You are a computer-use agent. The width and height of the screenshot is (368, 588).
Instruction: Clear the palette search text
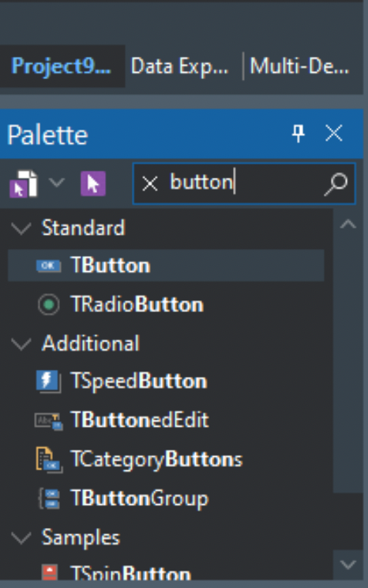click(150, 183)
